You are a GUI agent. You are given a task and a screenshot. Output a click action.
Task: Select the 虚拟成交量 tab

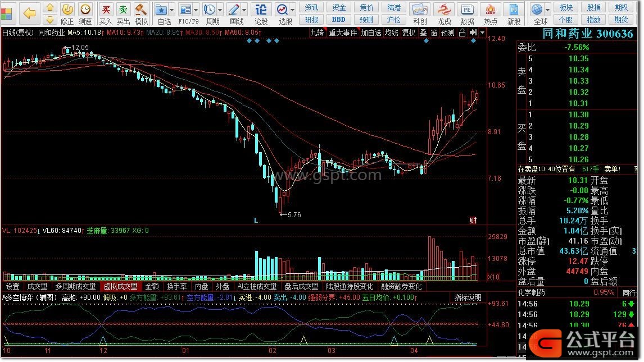120,287
